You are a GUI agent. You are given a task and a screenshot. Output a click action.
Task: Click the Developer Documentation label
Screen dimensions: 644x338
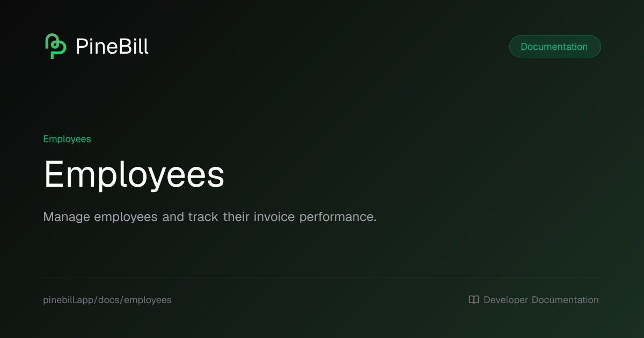(x=541, y=300)
